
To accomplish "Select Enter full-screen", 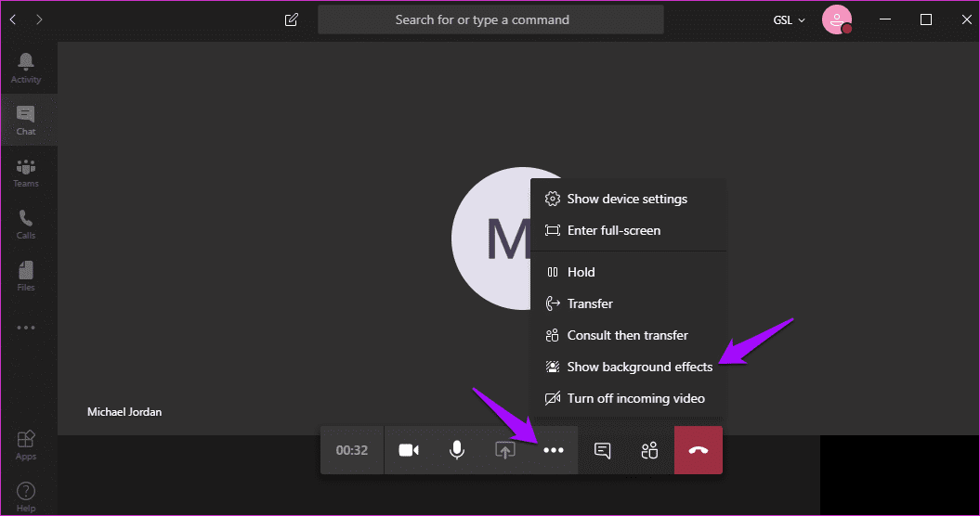I will [x=628, y=230].
